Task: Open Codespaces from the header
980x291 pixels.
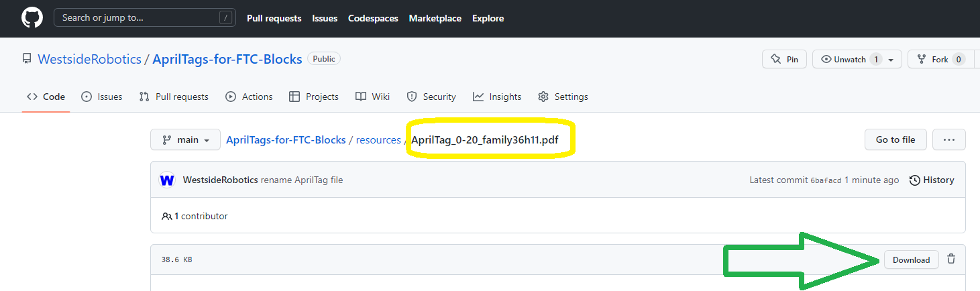Action: (x=373, y=18)
